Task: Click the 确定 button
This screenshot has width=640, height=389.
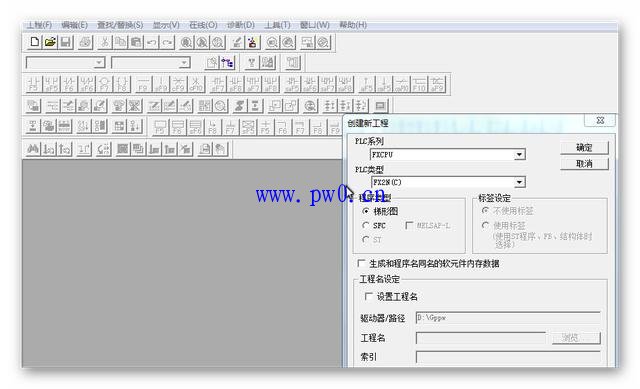Action: point(584,147)
